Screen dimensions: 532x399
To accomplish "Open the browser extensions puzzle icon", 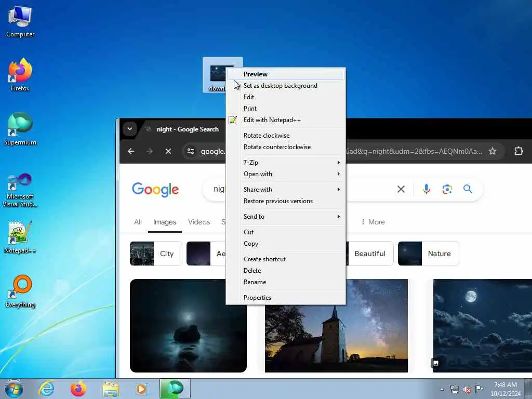I will pyautogui.click(x=518, y=151).
